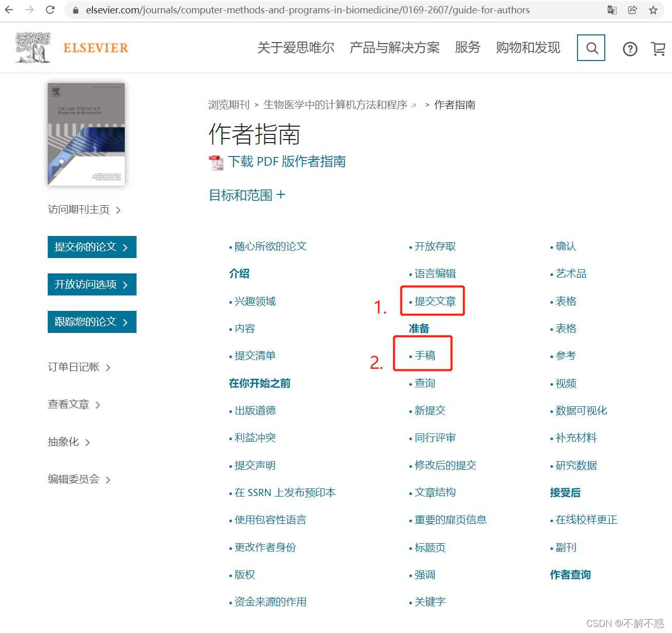The height and width of the screenshot is (633, 672).
Task: Open the site search magnifier button
Action: click(x=591, y=48)
